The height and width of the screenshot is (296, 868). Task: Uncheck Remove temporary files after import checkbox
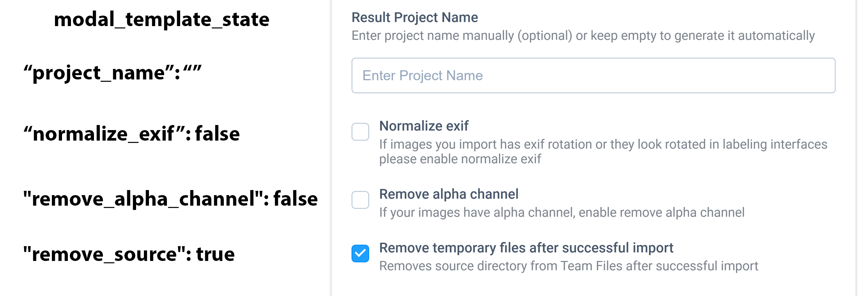360,254
